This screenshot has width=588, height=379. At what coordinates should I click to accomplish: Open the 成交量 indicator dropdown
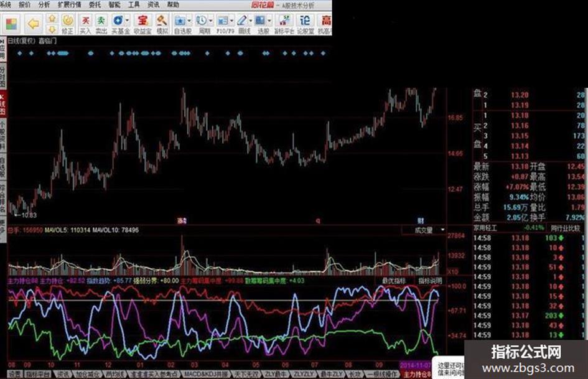(x=424, y=230)
